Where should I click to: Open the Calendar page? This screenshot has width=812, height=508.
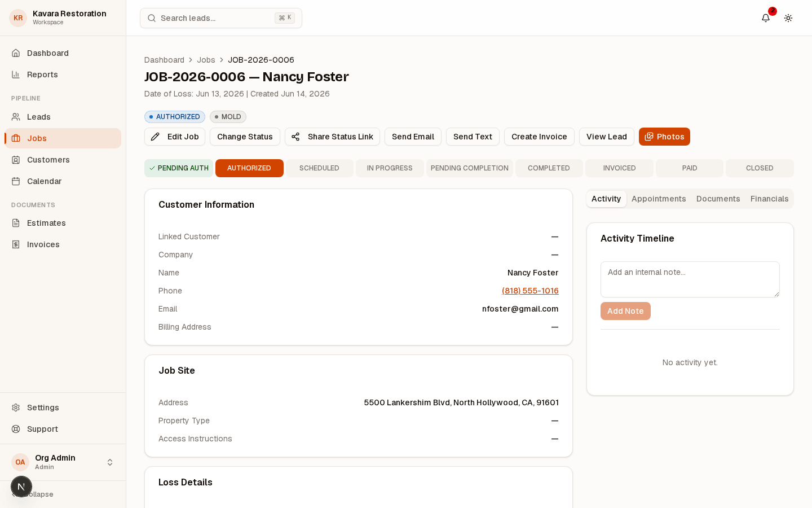tap(63, 181)
